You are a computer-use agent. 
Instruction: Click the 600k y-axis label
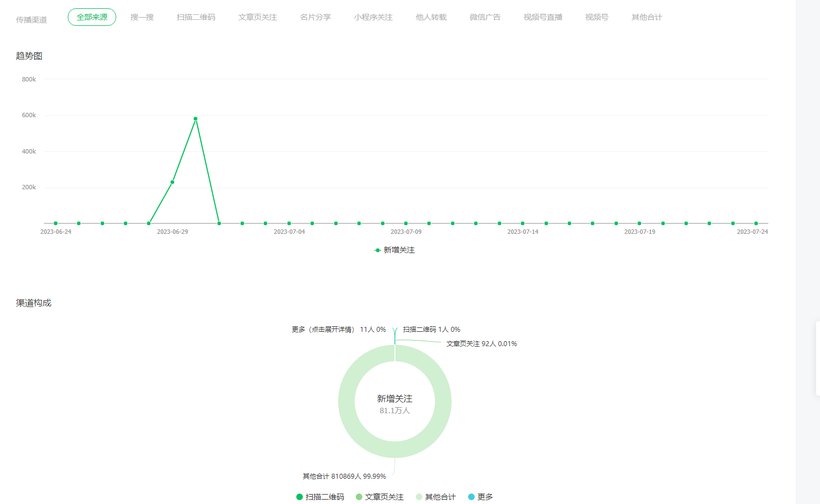click(29, 115)
